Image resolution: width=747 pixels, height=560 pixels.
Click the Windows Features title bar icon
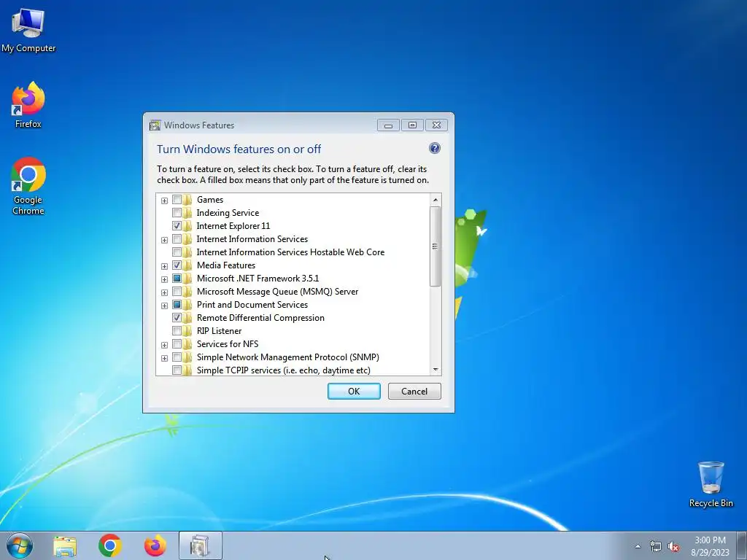point(155,125)
